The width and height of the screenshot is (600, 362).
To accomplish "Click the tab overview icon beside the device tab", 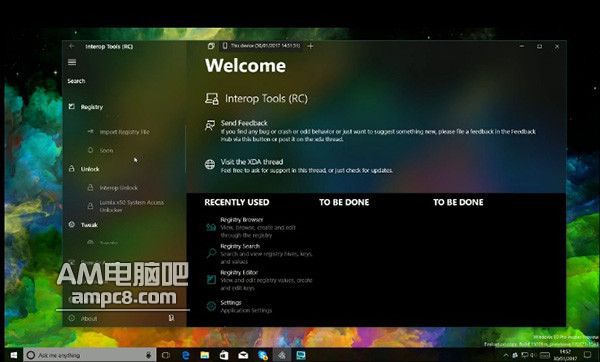I will (211, 46).
